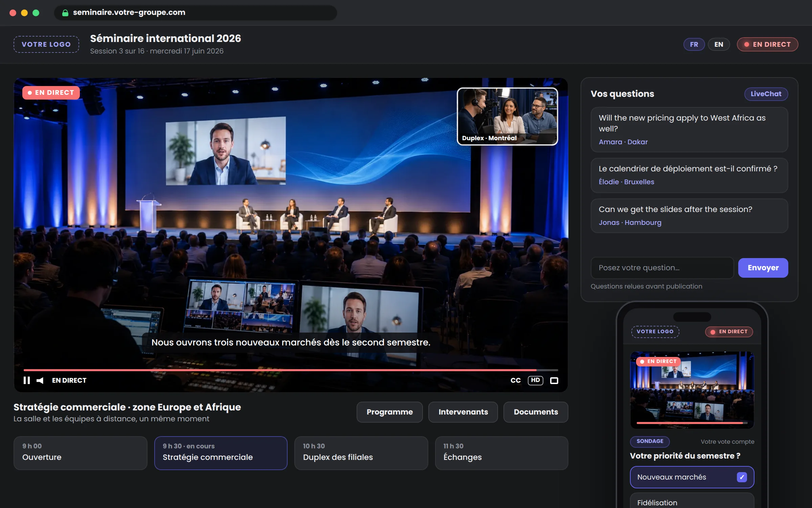The height and width of the screenshot is (508, 812).
Task: Minimize the window with yellow button
Action: (24, 13)
